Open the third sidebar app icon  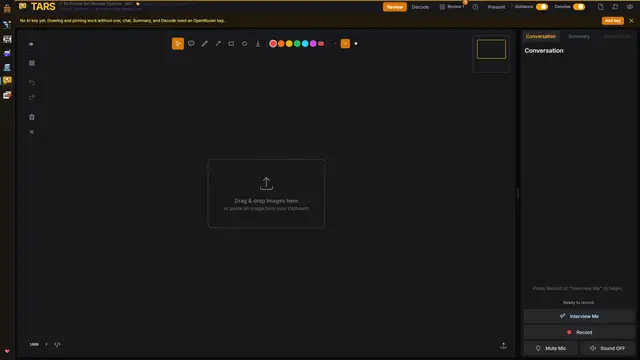pyautogui.click(x=7, y=39)
